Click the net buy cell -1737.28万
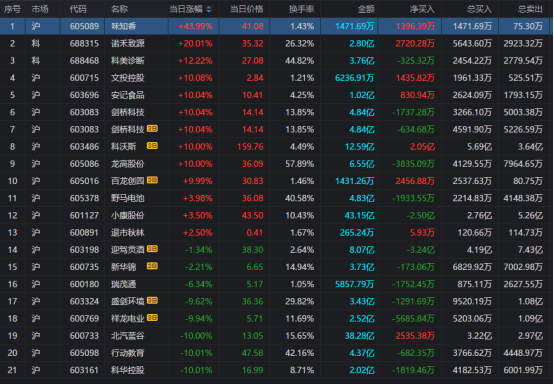Viewport: 554px width, 384px height. pyautogui.click(x=413, y=112)
